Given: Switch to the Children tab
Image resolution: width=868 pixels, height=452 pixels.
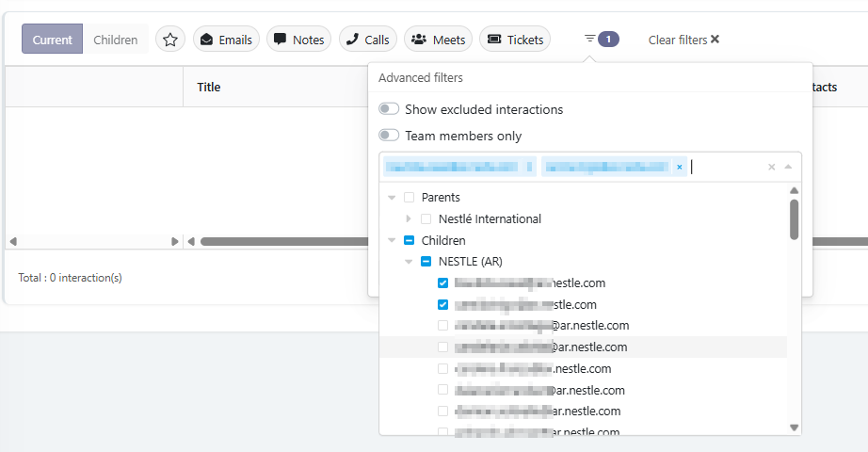Looking at the screenshot, I should tap(116, 40).
